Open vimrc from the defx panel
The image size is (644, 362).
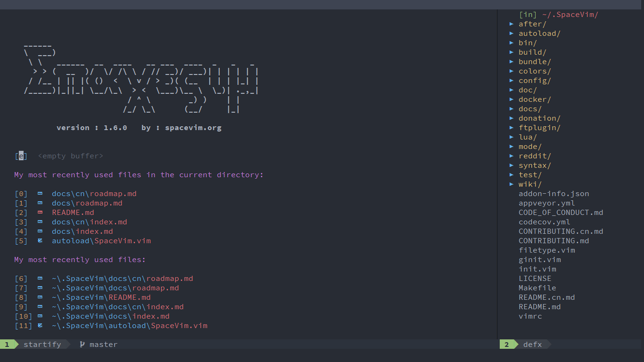tap(530, 316)
